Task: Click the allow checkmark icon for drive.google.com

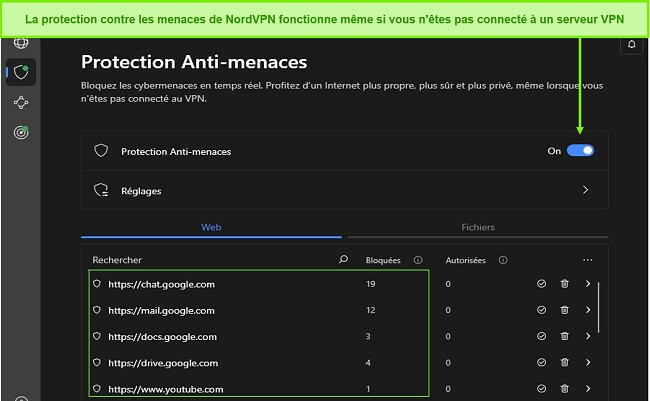Action: tap(541, 362)
